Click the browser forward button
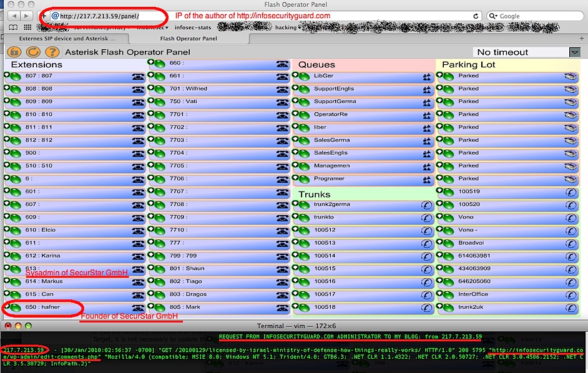 (x=26, y=16)
